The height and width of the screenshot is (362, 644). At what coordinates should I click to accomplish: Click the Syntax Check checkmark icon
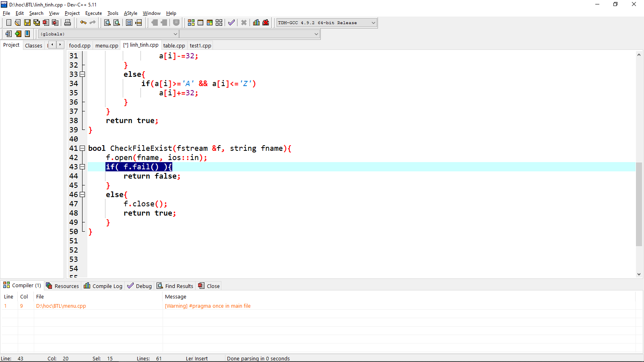231,23
